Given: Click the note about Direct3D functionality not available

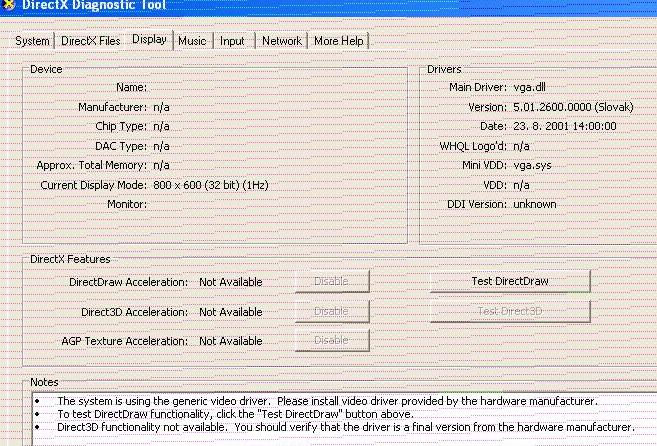Looking at the screenshot, I should pyautogui.click(x=346, y=427).
